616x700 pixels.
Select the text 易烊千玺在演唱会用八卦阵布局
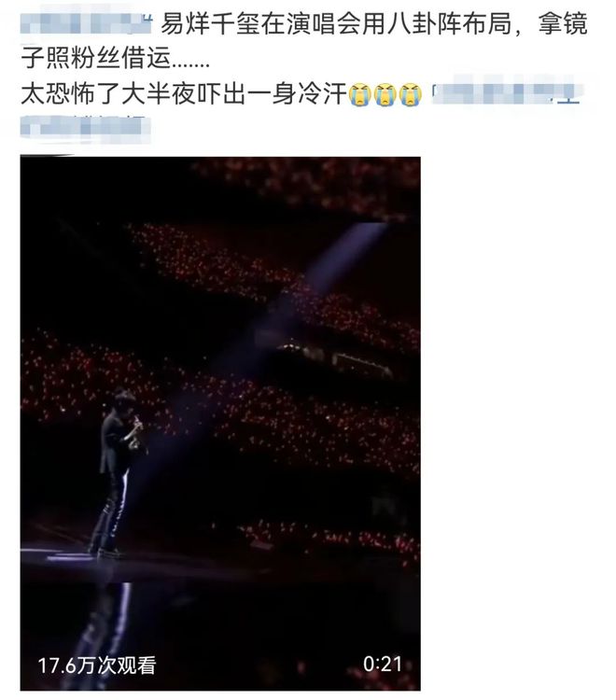coord(336,23)
